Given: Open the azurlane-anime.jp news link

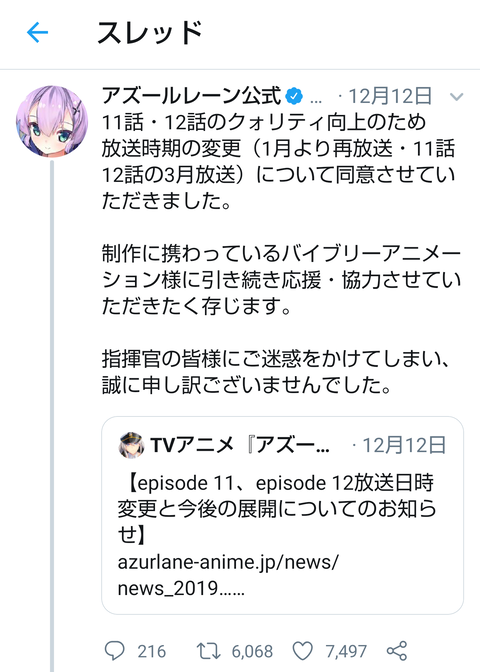Looking at the screenshot, I should point(228,575).
